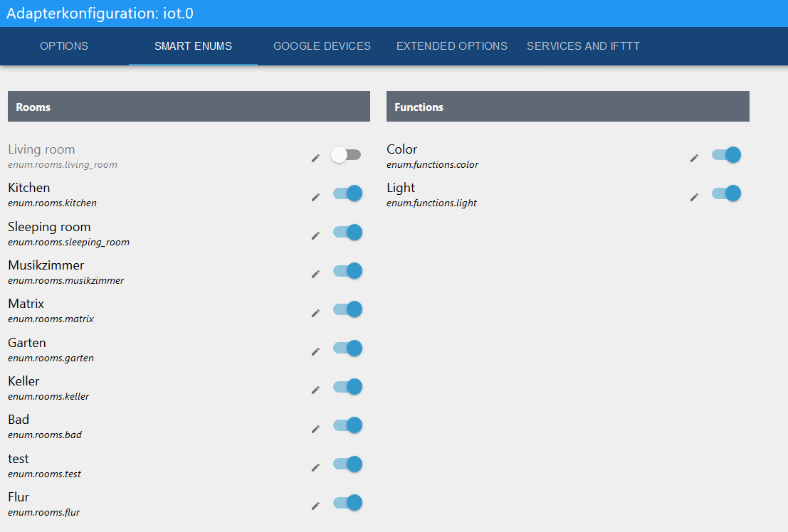
Task: Disable the Kitchen room switch
Action: coord(348,193)
